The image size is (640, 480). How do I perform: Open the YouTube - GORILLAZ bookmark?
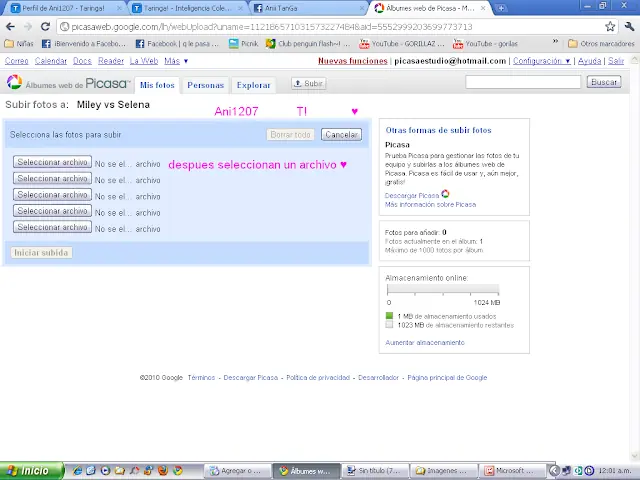click(402, 44)
